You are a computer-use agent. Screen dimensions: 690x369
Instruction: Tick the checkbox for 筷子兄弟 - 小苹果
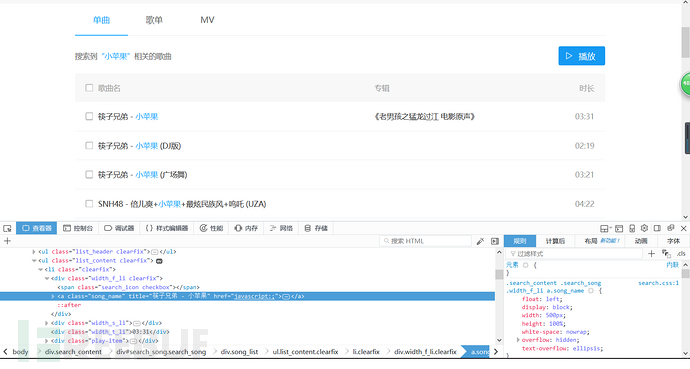89,117
